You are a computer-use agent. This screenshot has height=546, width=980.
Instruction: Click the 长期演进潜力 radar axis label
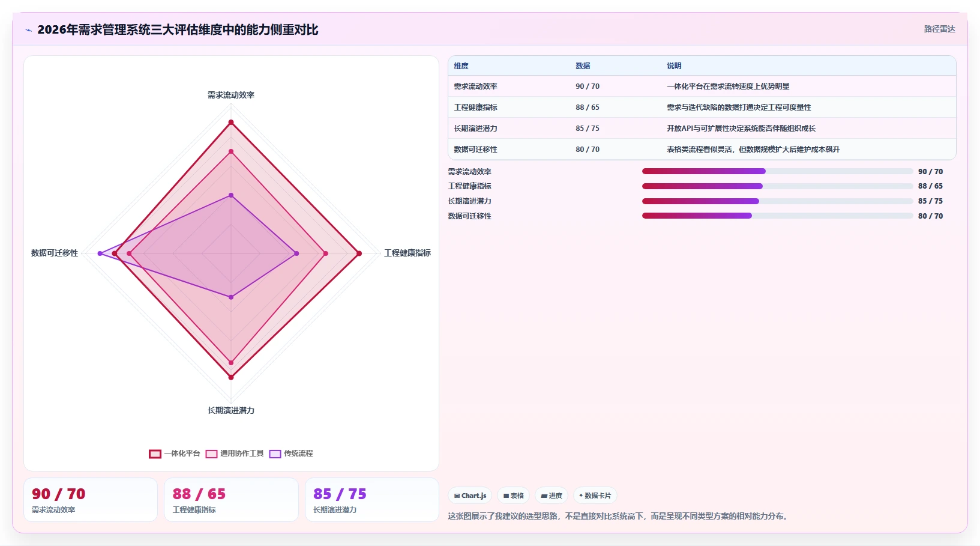pyautogui.click(x=231, y=410)
